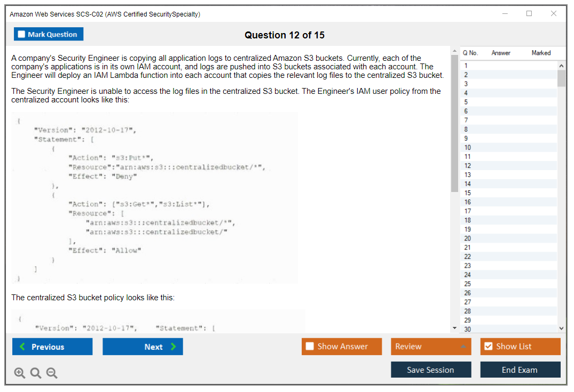The width and height of the screenshot is (574, 392).
Task: Click the zoom out magnifier icon
Action: (x=52, y=373)
